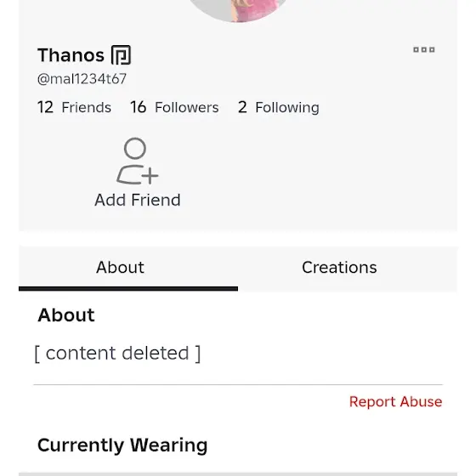Click the Thanos display name
This screenshot has height=476, width=476.
tap(71, 55)
